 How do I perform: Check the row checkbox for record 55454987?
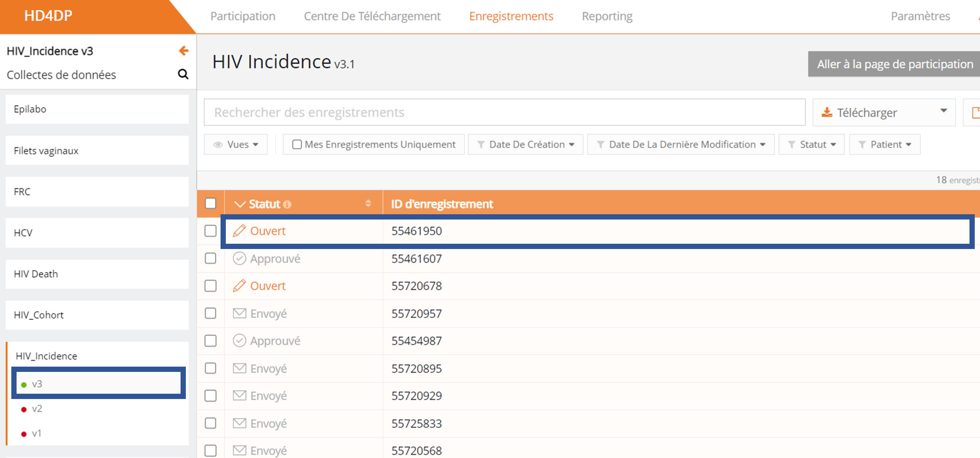[x=210, y=341]
